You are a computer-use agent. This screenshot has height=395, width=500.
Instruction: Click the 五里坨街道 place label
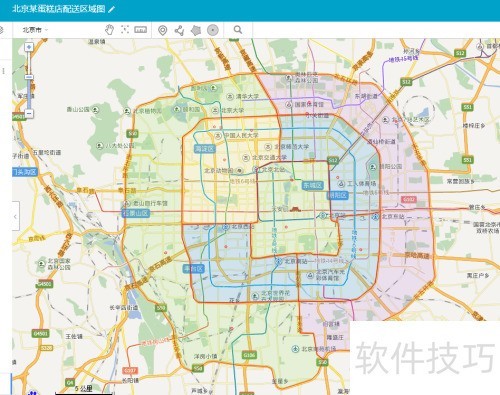click(x=47, y=152)
